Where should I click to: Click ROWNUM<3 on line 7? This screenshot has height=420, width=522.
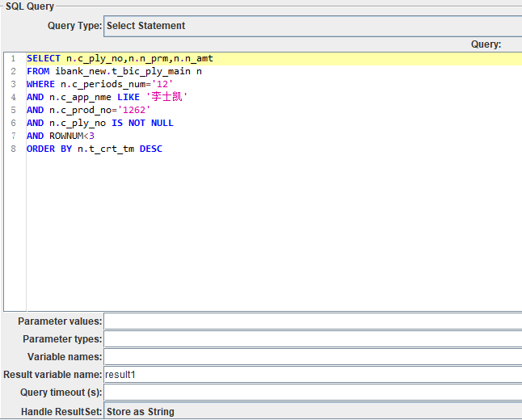(72, 136)
